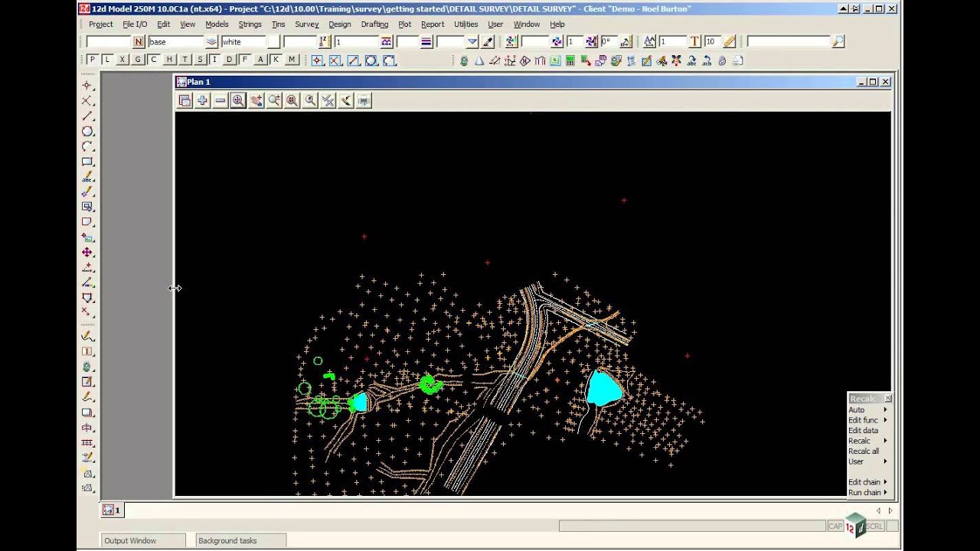Screen dimensions: 980x551
Task: Open the Tins menu
Action: click(278, 24)
